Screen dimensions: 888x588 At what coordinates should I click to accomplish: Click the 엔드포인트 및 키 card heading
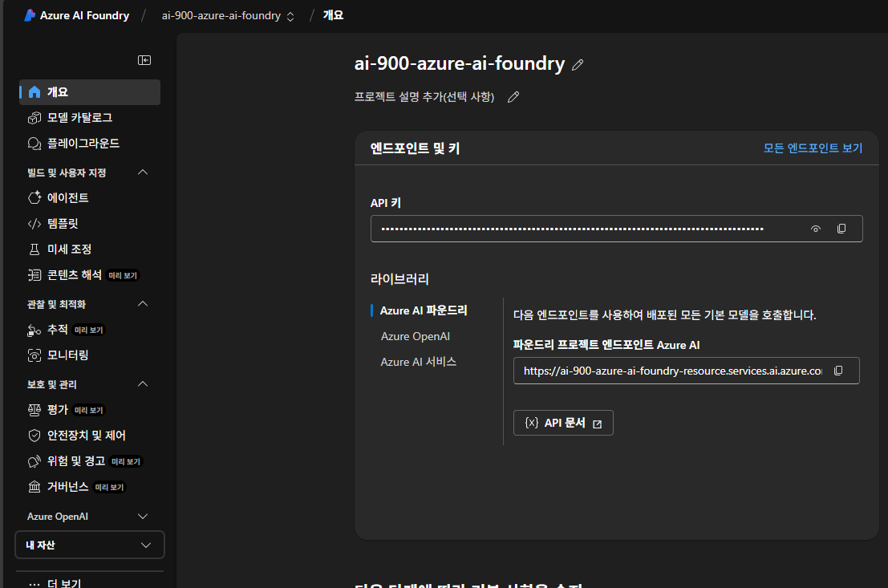(415, 148)
